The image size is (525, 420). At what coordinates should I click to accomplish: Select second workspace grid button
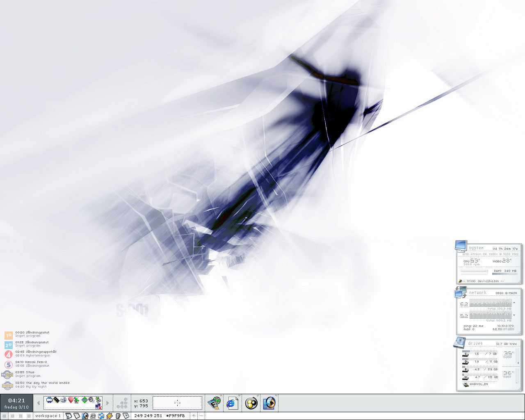[12, 415]
